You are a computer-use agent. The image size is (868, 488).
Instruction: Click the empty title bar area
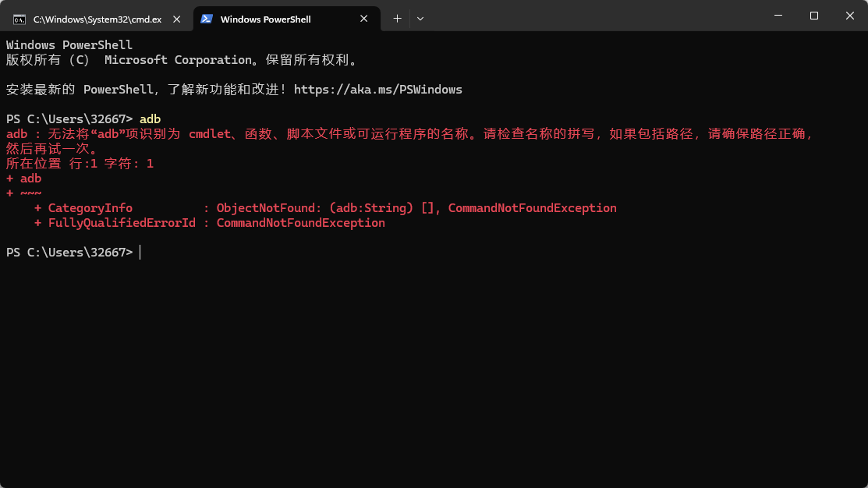coord(593,17)
